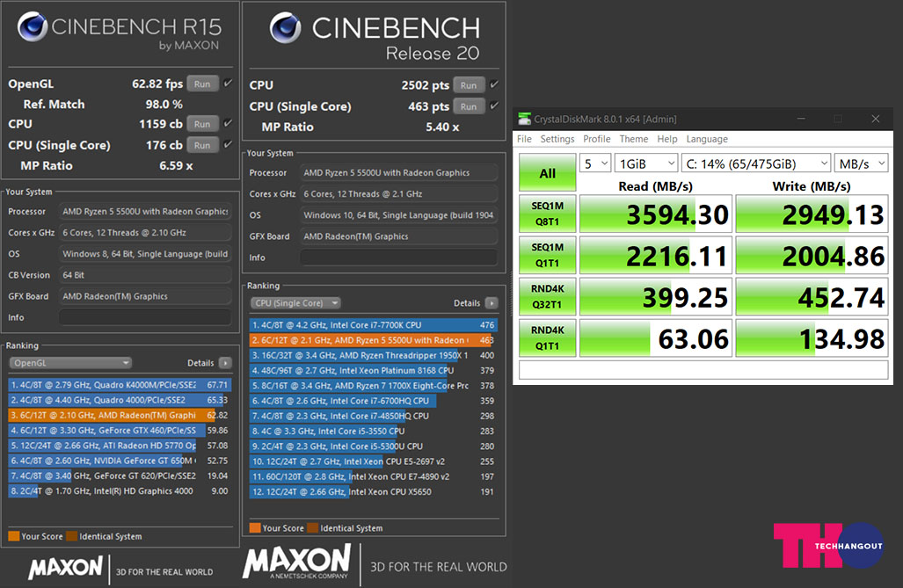Image resolution: width=903 pixels, height=588 pixels.
Task: Run the SEQ1M Q8T1 benchmark
Action: tap(547, 214)
